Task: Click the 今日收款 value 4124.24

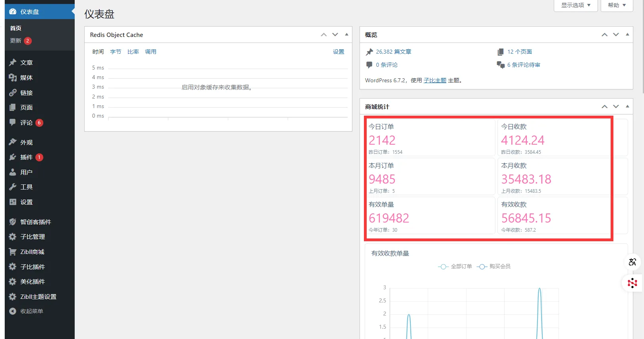Action: pos(522,140)
